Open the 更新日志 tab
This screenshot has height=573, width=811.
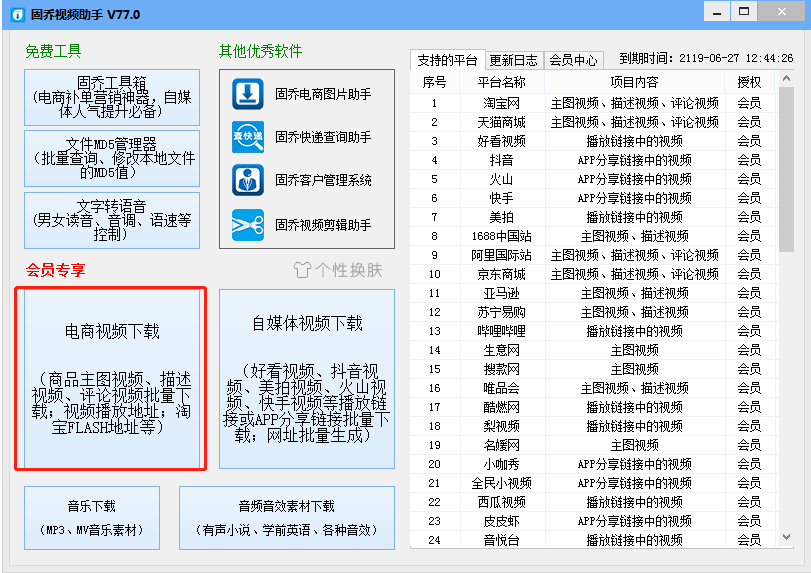coord(514,61)
